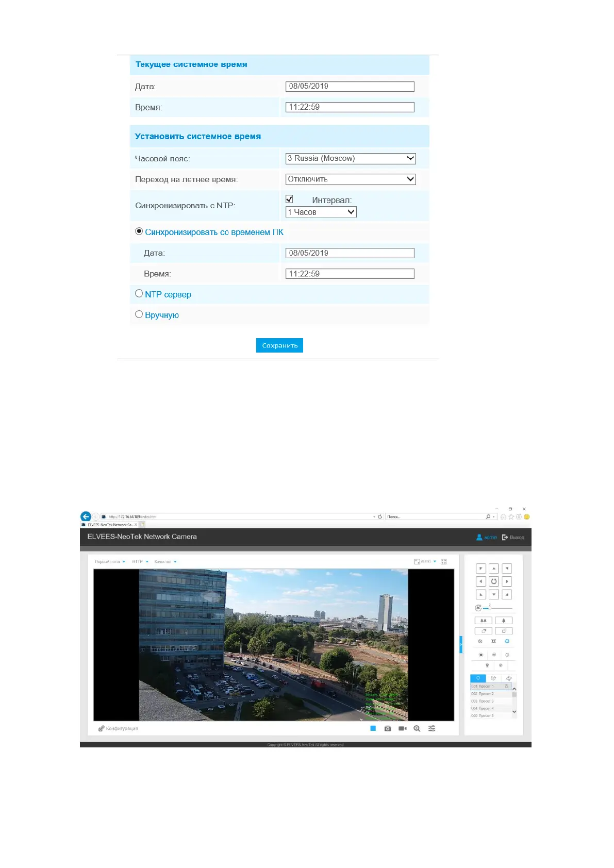Click the sun brightness icon in PTZ panel
This screenshot has width=614, height=868.
pyautogui.click(x=481, y=655)
